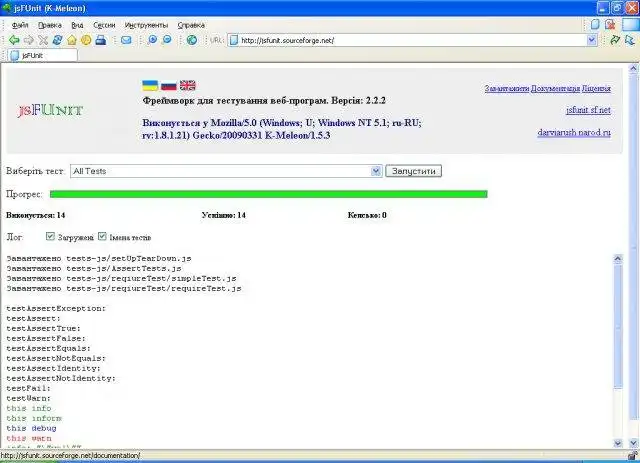Screen dimensions: 640x463
Task: Visit the darviarush.narod.ru link
Action: coord(574,132)
